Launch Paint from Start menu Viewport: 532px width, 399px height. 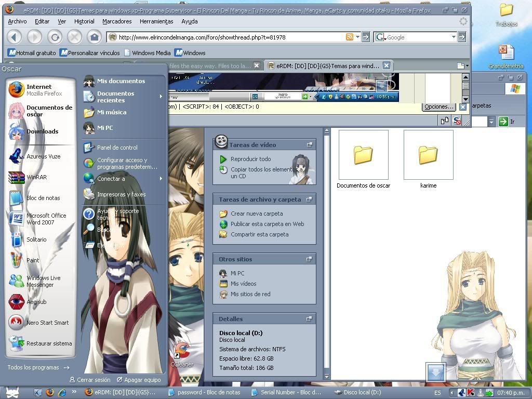[40, 260]
